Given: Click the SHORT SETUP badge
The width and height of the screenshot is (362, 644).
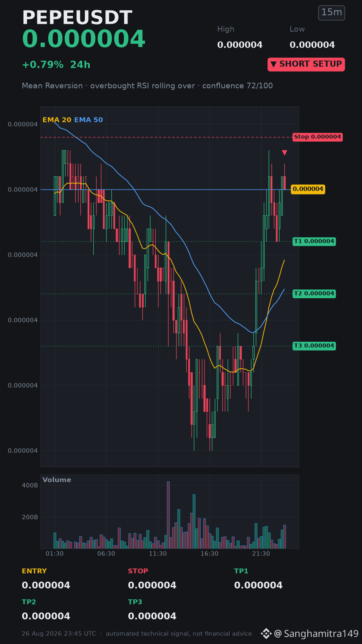Looking at the screenshot, I should click(x=306, y=64).
